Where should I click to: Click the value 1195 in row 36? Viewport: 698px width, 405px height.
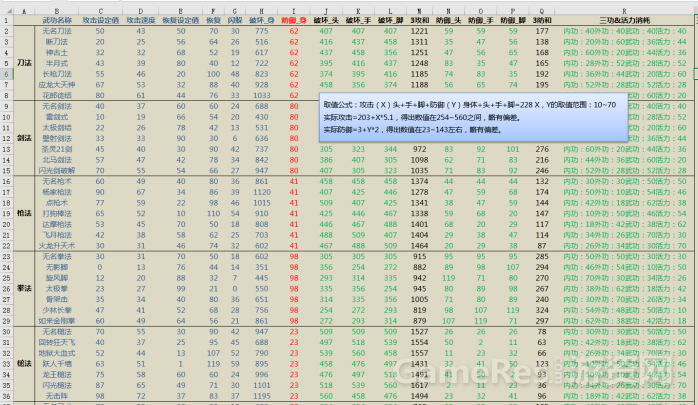click(x=261, y=396)
